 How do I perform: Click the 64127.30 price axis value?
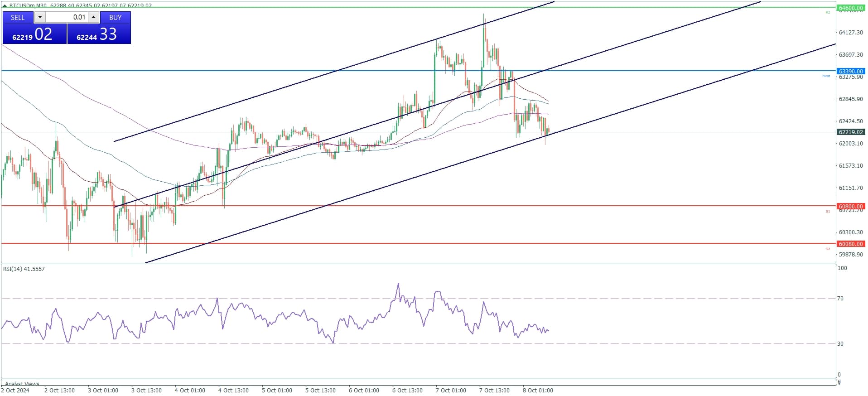[851, 32]
